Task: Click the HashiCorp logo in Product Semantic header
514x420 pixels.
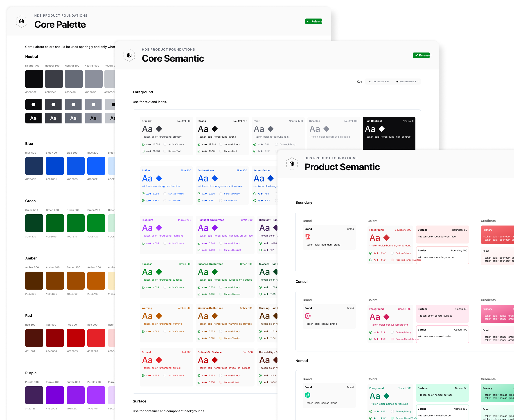Action: pos(292,164)
